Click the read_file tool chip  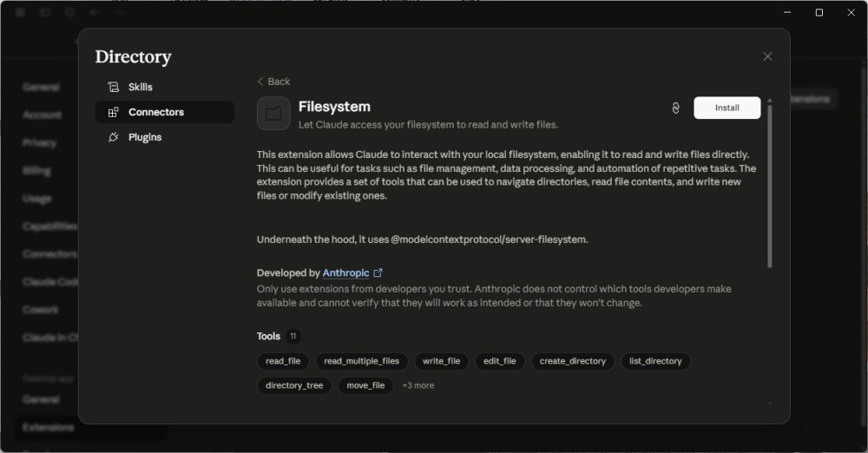click(x=283, y=361)
